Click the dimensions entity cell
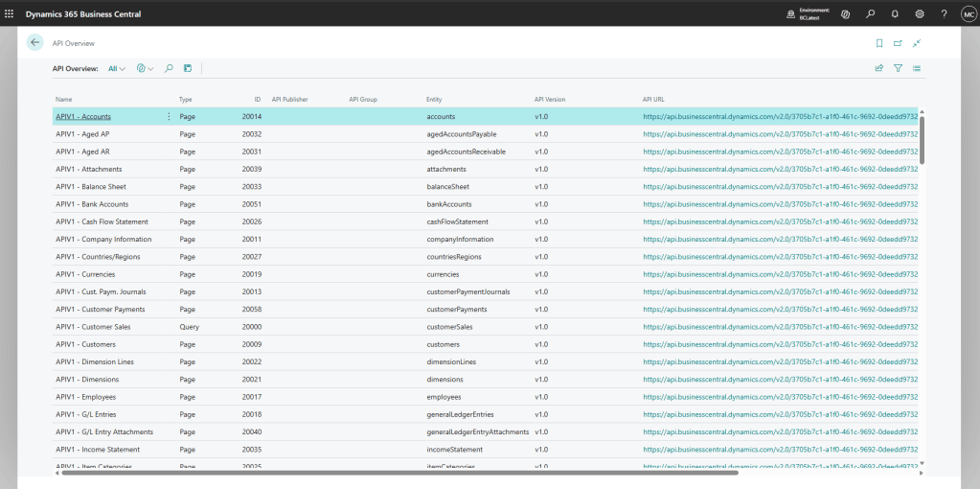Image resolution: width=980 pixels, height=489 pixels. pos(444,379)
